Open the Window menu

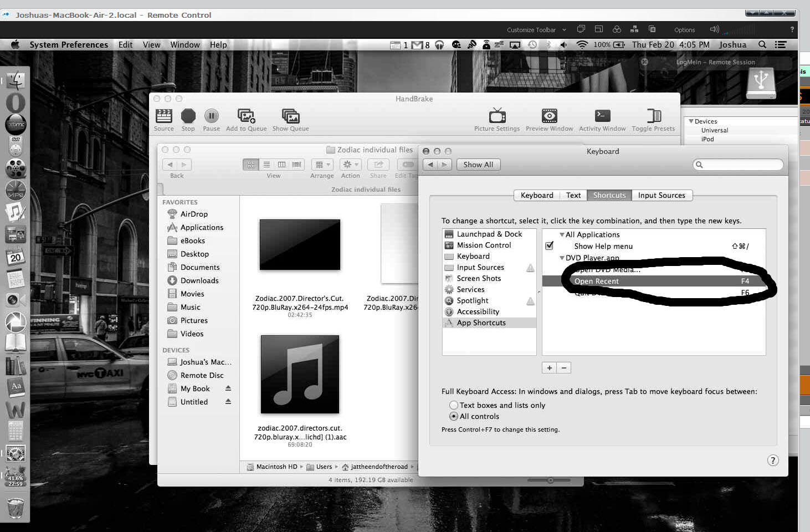pyautogui.click(x=185, y=44)
